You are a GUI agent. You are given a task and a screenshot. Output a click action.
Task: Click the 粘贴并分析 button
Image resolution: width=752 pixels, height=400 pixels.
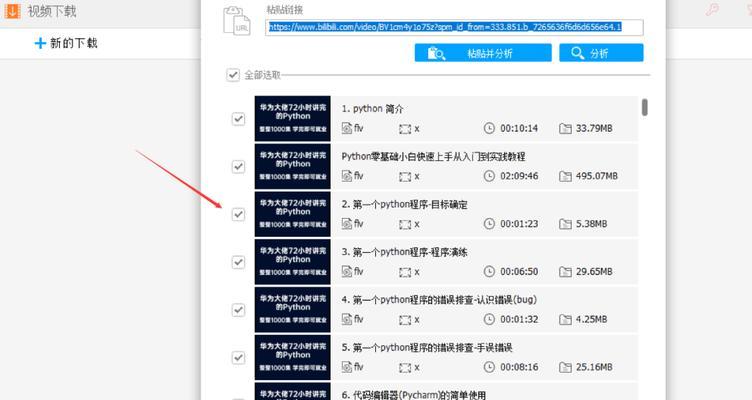(x=483, y=53)
